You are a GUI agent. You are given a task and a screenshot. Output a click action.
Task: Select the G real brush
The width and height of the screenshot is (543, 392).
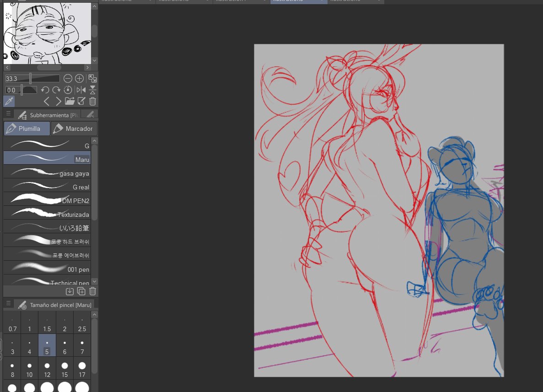(47, 185)
